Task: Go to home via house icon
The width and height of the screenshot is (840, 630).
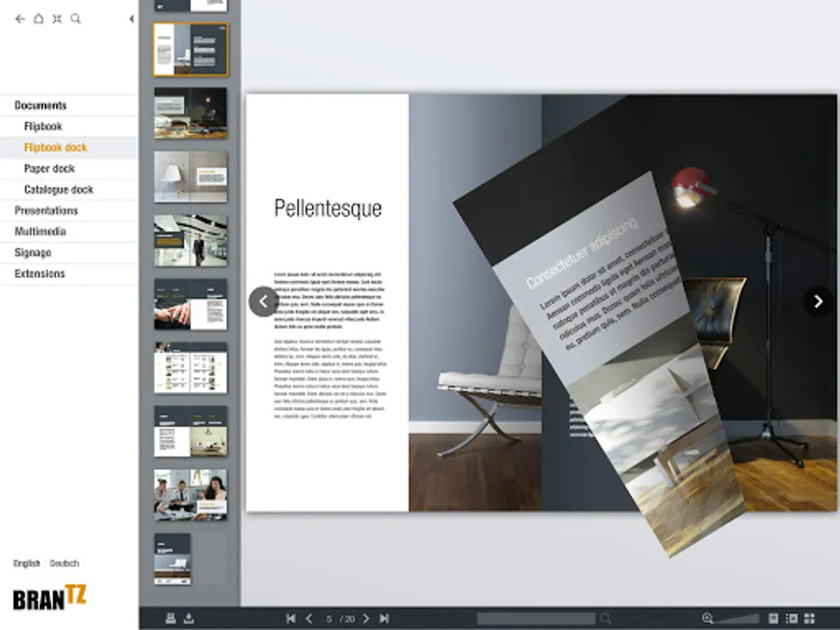Action: [x=38, y=19]
